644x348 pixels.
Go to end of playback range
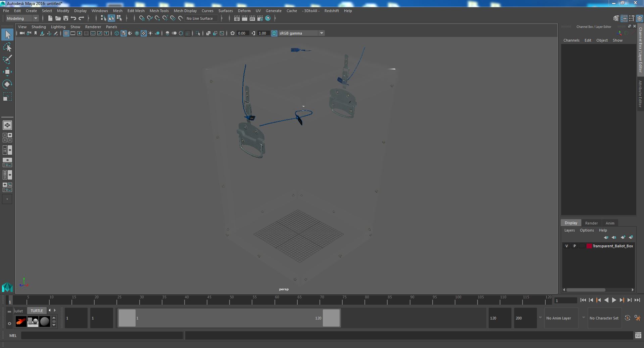[x=637, y=300]
